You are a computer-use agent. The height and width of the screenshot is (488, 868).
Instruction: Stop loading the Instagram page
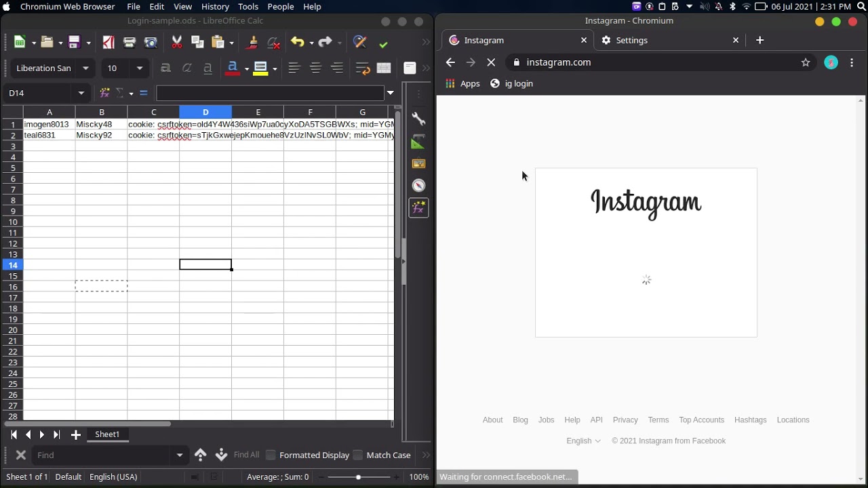pyautogui.click(x=492, y=62)
